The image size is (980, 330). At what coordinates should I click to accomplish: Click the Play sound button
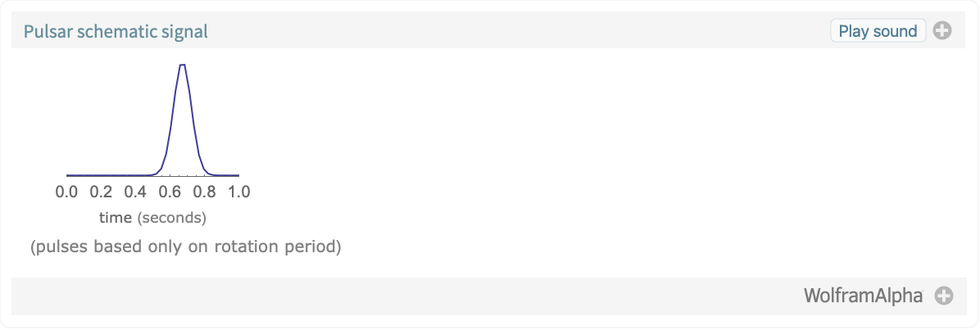[x=878, y=30]
